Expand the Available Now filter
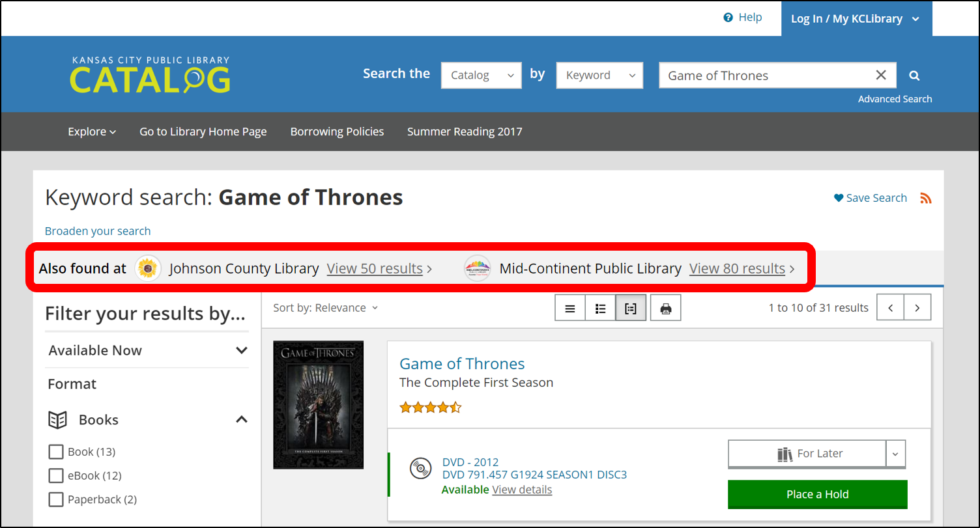980x528 pixels. (147, 350)
